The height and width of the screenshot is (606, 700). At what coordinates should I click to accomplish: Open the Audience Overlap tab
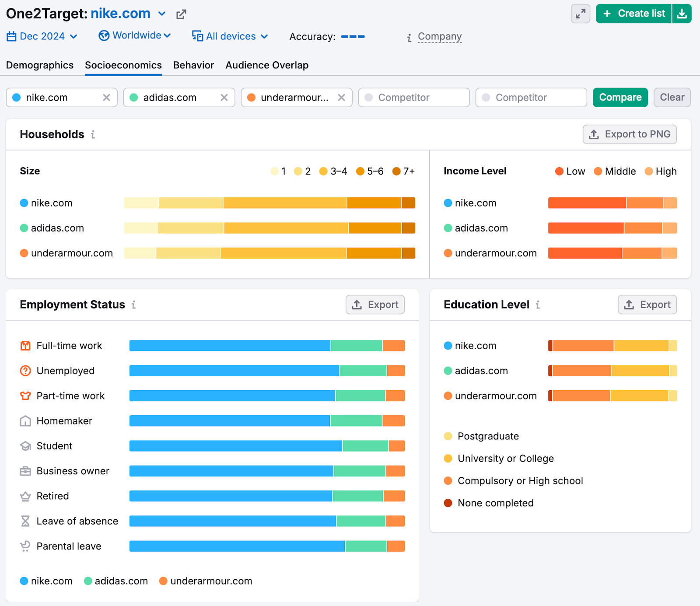[x=267, y=65]
